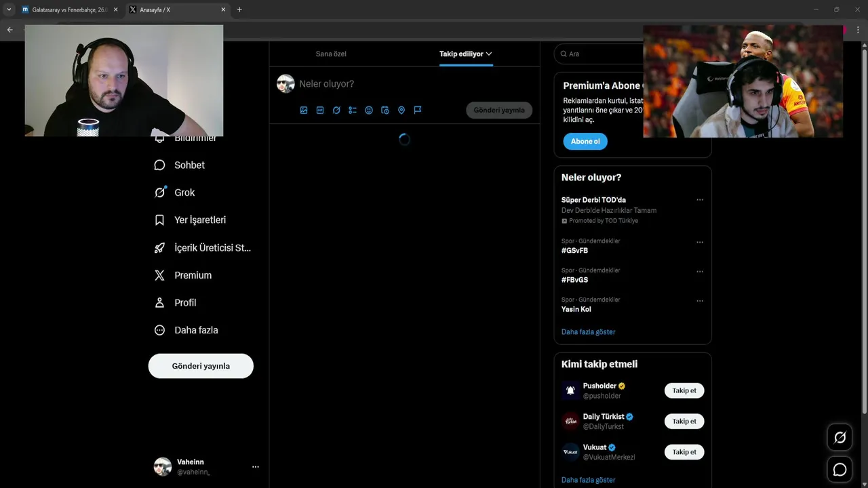The height and width of the screenshot is (488, 868).
Task: Open Premium in the sidebar
Action: coord(183,275)
